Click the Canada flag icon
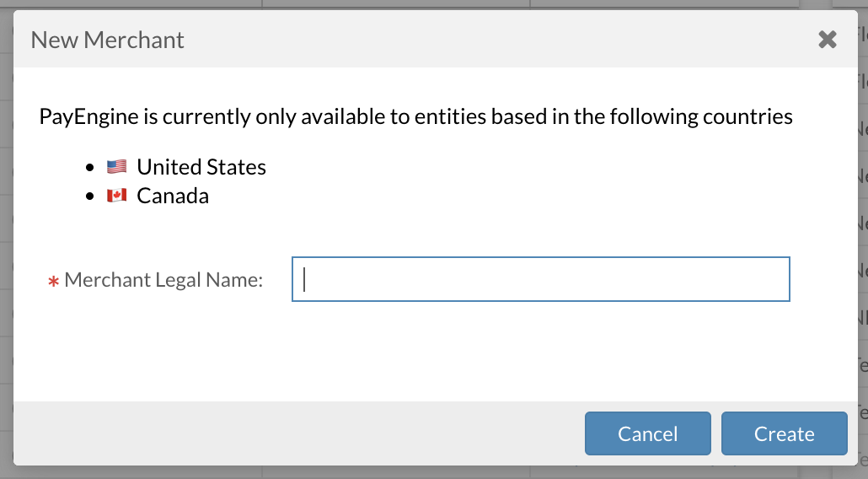 click(x=117, y=196)
